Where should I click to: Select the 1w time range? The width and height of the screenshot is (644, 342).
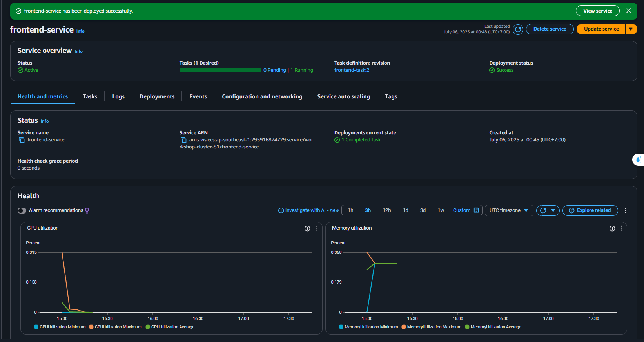tap(441, 210)
